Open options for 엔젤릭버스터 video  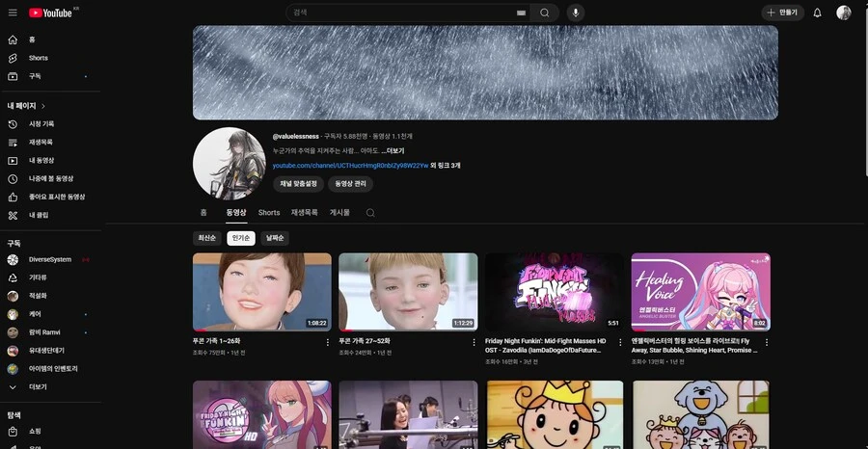[766, 342]
